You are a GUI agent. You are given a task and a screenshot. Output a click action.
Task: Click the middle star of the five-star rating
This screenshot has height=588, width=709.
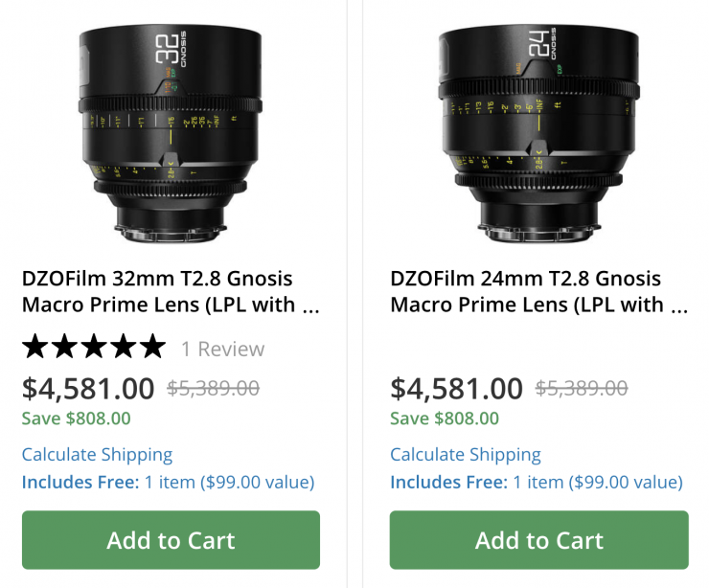tap(94, 348)
